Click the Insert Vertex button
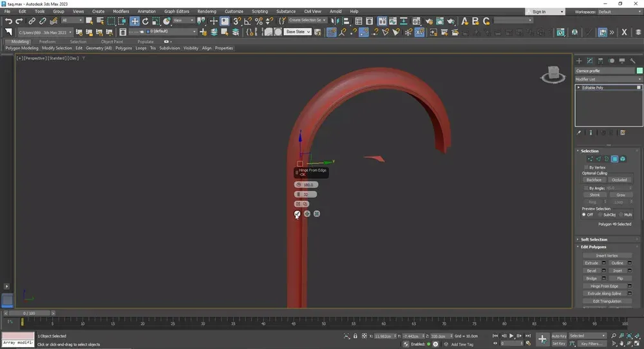The height and width of the screenshot is (349, 644). (607, 256)
